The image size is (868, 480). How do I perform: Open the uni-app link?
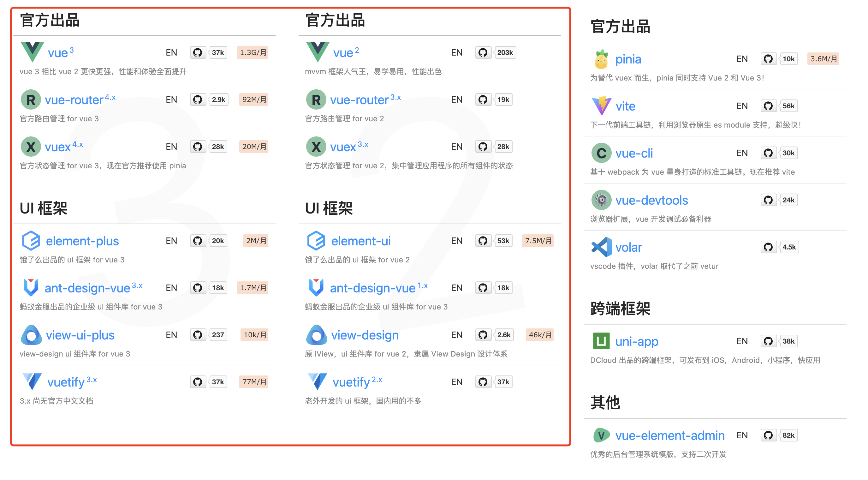coord(637,341)
